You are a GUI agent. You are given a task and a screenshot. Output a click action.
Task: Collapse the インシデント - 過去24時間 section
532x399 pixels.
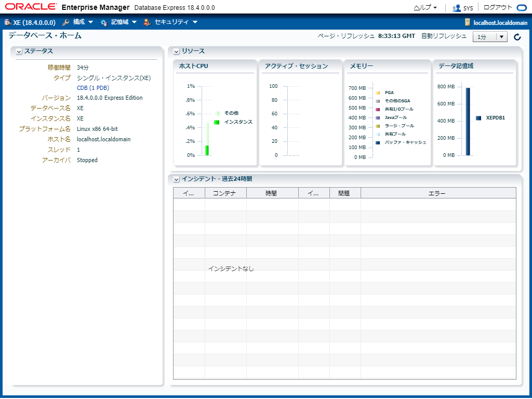[177, 179]
